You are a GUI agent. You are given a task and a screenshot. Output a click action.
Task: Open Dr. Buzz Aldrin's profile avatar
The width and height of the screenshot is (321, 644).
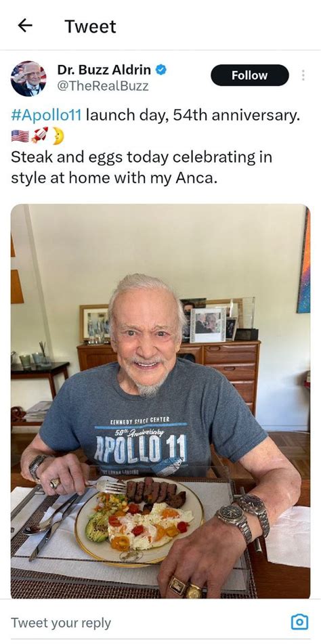click(28, 79)
